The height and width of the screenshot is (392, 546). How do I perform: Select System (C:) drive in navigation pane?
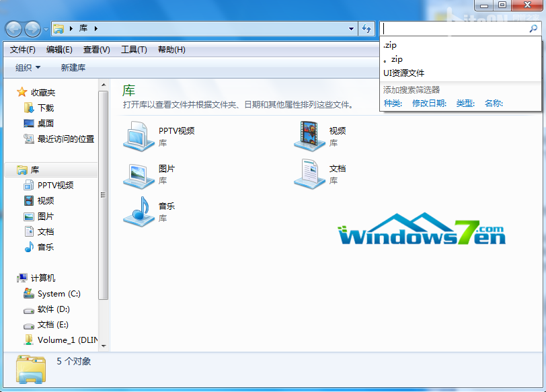tap(58, 293)
